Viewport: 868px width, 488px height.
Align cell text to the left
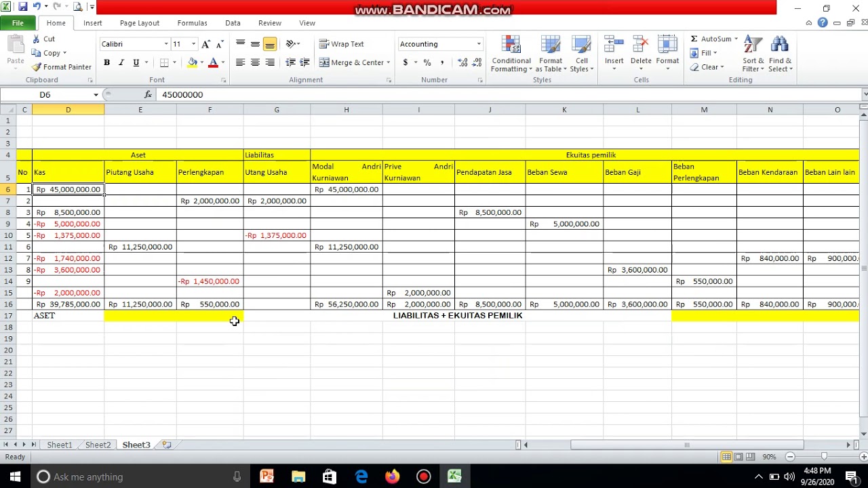(240, 62)
